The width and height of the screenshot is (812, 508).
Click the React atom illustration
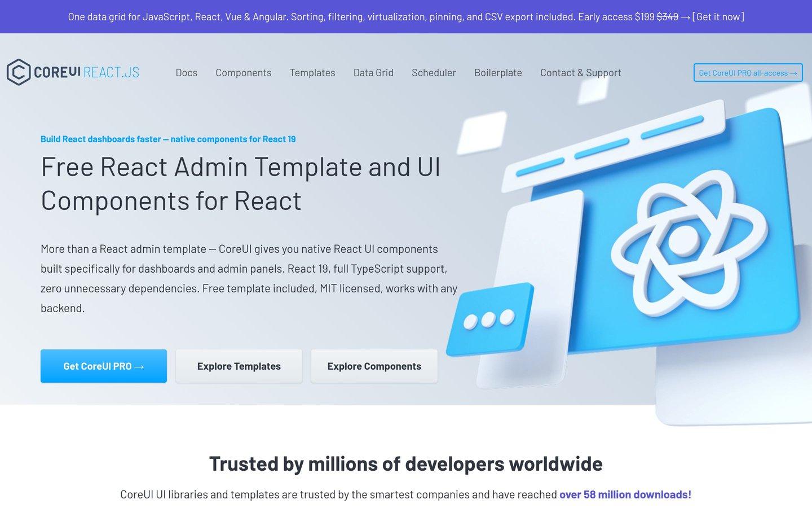coord(689,242)
